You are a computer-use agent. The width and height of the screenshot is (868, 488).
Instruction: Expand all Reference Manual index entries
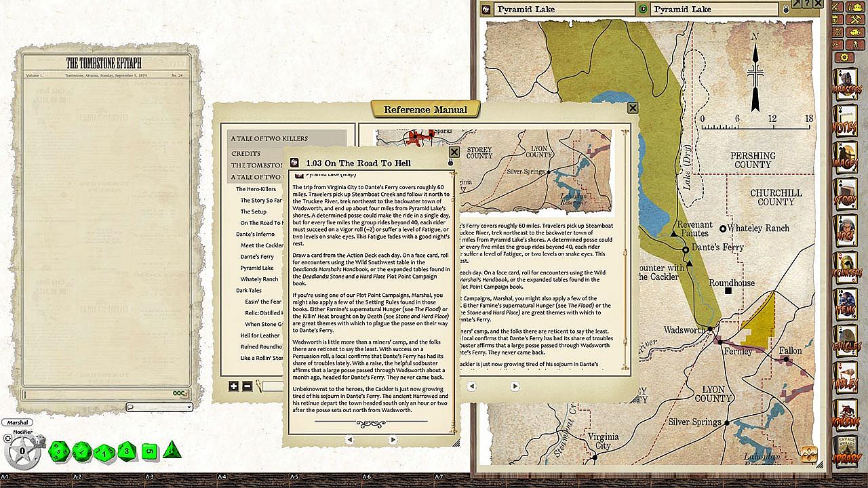click(234, 386)
